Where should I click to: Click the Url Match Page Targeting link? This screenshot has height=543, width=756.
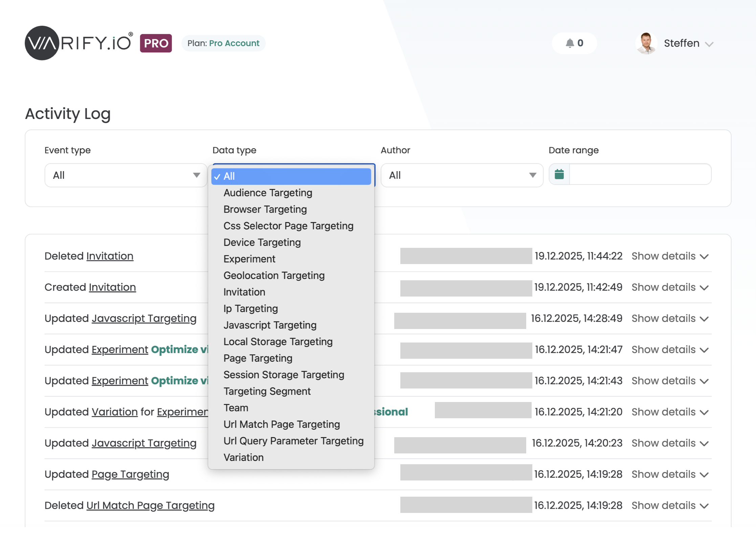[x=150, y=505]
